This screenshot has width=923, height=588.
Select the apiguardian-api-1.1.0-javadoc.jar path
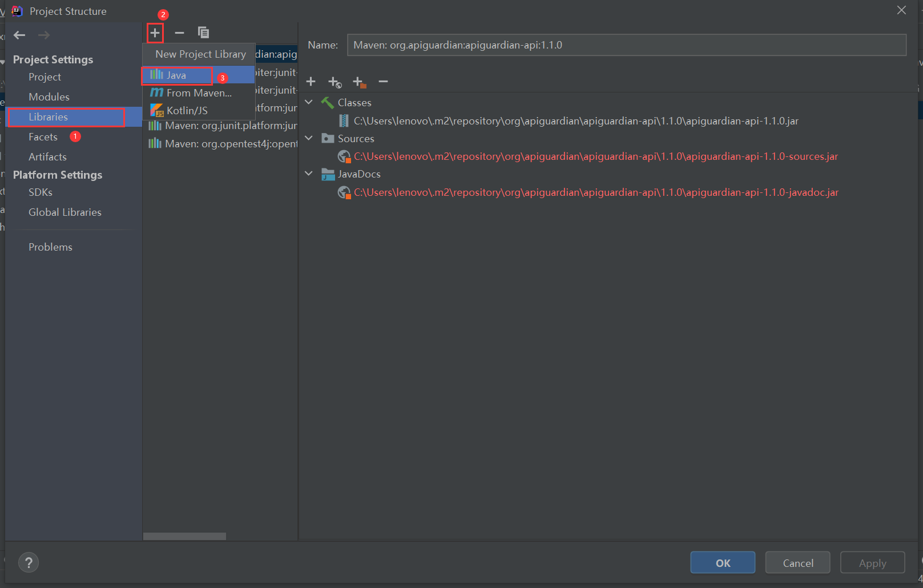point(596,192)
